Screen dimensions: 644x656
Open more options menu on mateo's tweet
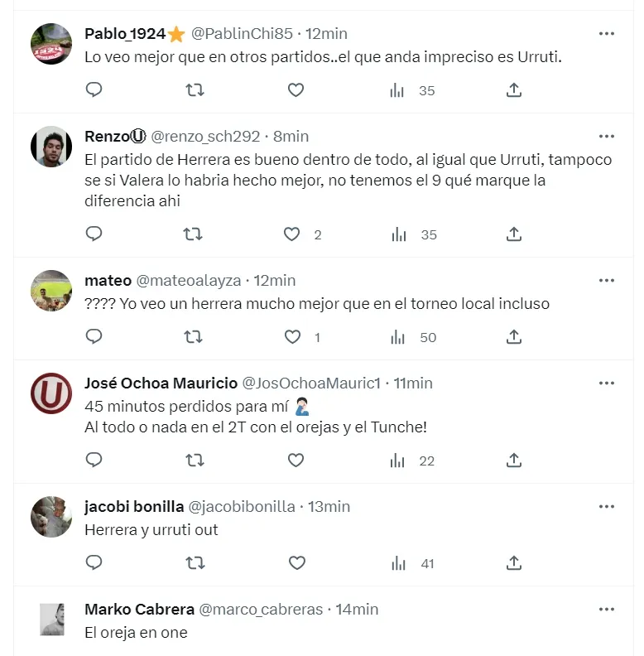coord(607,280)
